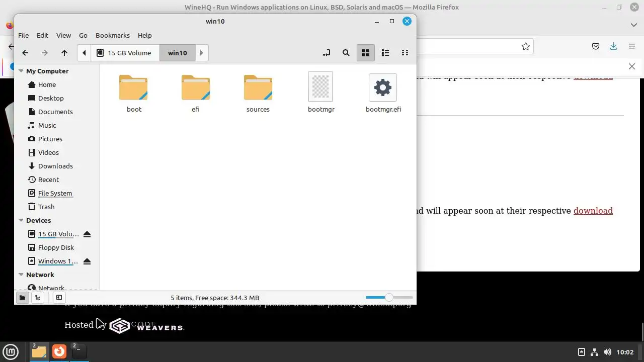Open the Go menu

pos(83,35)
